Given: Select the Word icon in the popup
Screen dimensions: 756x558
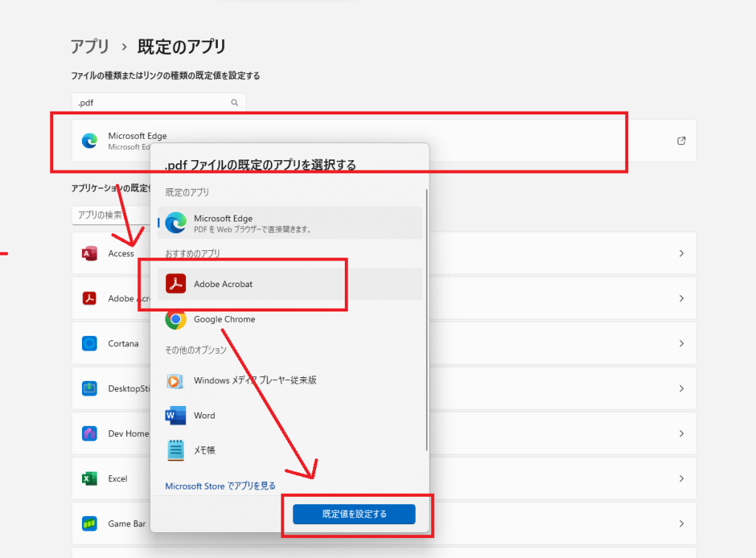Looking at the screenshot, I should [x=176, y=416].
